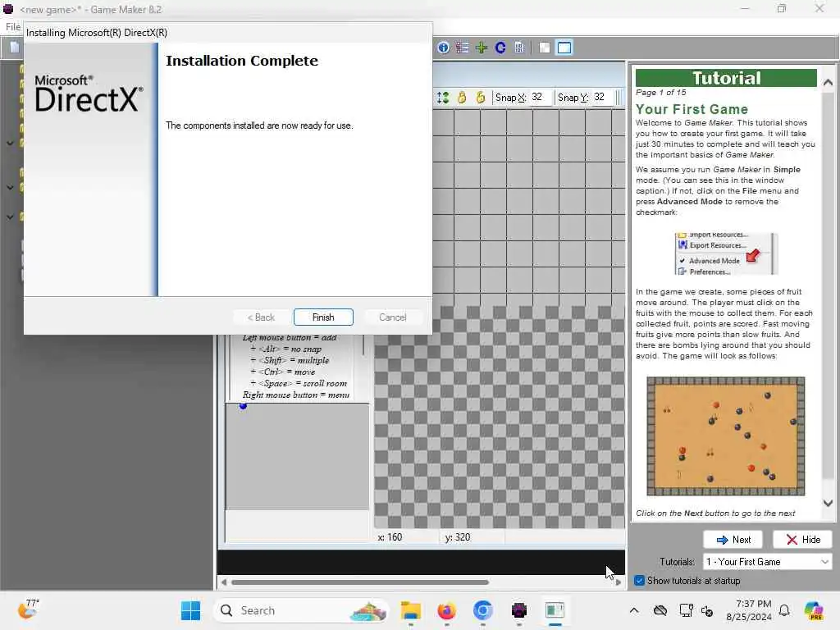Click the blue ball object in the room editor

pos(243,406)
